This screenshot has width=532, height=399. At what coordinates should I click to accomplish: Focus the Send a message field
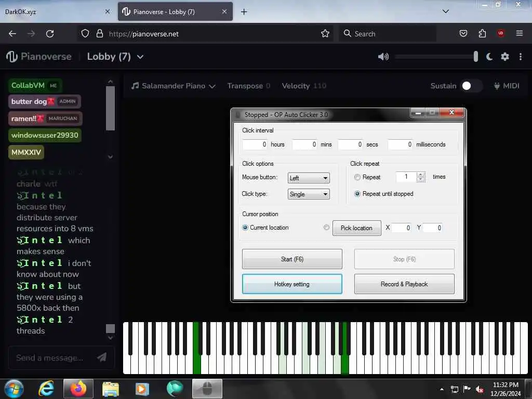coord(49,357)
